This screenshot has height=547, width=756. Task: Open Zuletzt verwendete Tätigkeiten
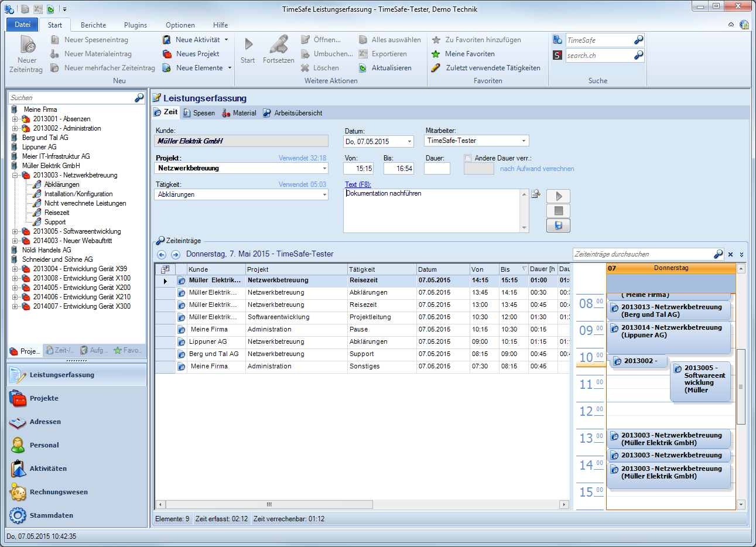[486, 68]
